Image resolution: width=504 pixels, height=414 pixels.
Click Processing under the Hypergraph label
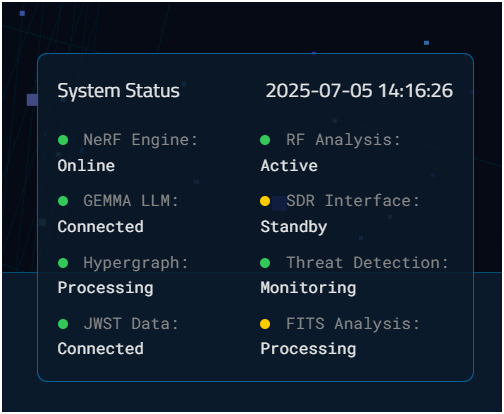pyautogui.click(x=105, y=288)
